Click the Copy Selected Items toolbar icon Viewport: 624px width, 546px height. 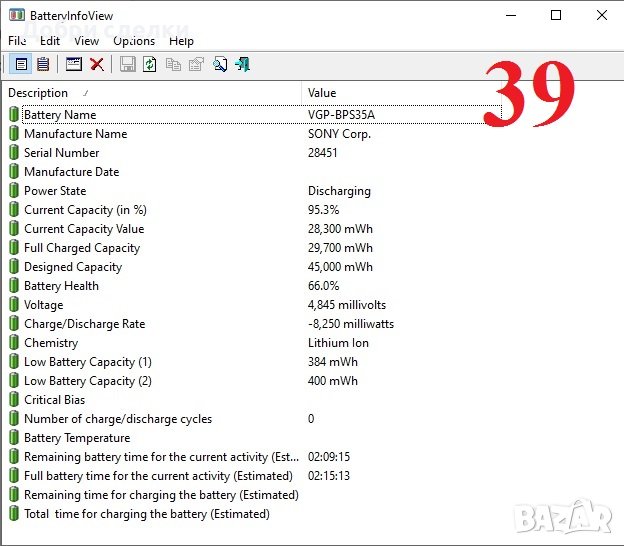173,64
